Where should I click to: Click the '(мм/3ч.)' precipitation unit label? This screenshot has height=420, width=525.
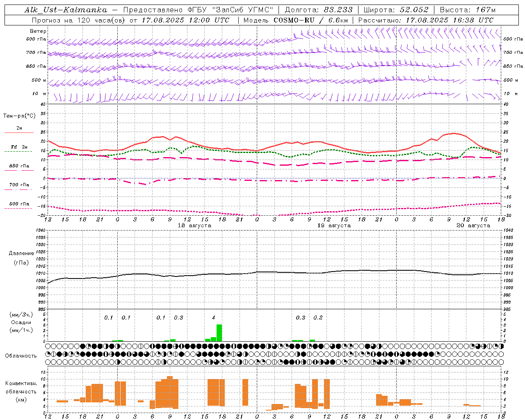tap(21, 315)
